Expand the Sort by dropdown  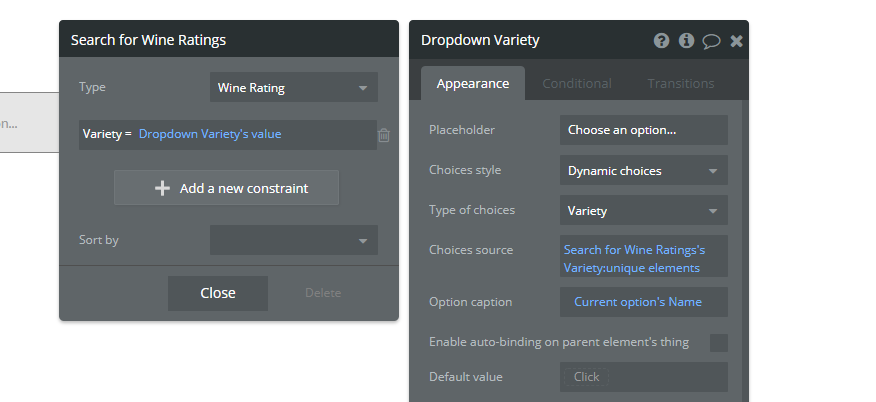293,240
